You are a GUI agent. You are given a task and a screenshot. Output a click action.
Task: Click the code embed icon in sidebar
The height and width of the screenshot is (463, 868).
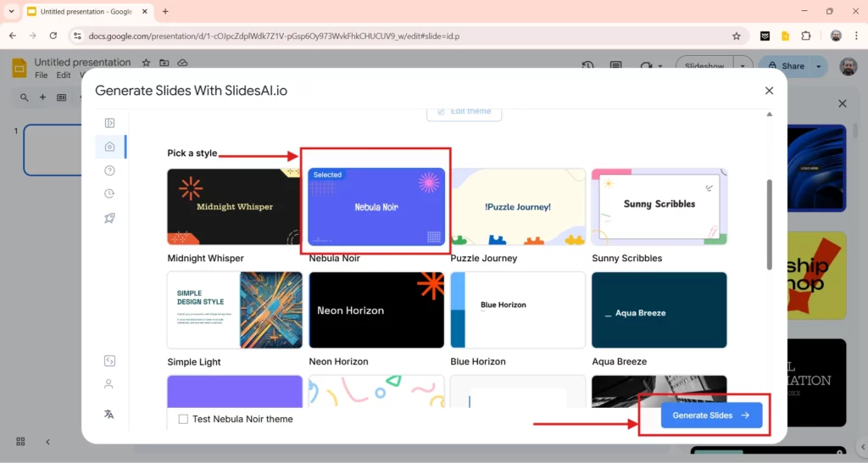[109, 360]
